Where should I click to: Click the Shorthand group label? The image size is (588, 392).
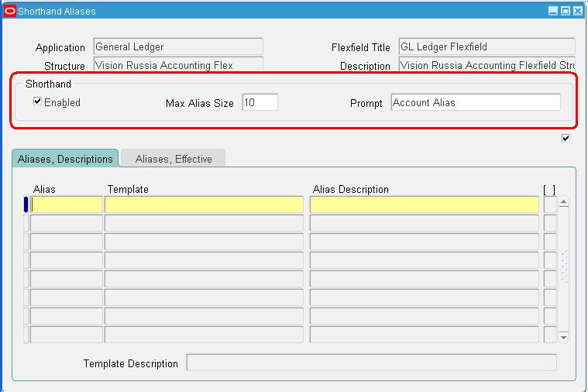tap(48, 84)
